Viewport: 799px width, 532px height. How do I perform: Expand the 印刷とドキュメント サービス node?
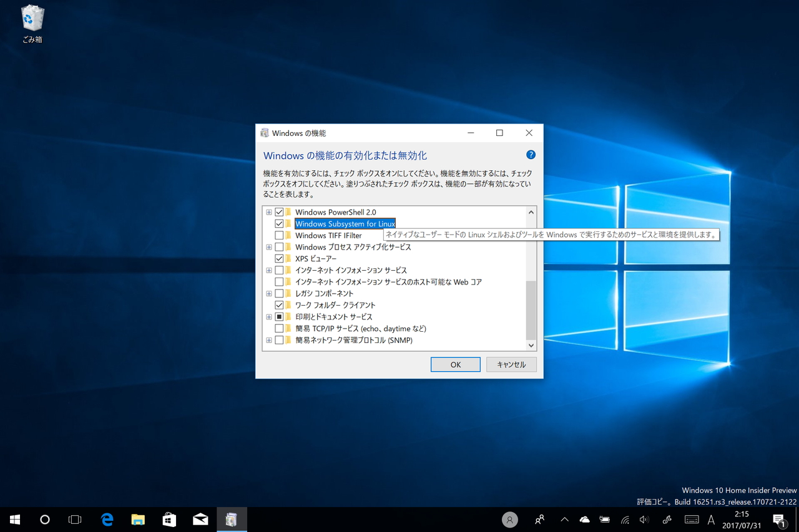tap(268, 316)
